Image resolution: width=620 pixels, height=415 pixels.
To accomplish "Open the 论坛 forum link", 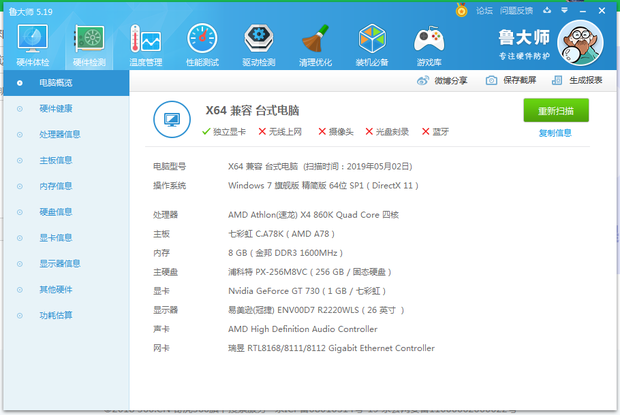I will pyautogui.click(x=484, y=11).
